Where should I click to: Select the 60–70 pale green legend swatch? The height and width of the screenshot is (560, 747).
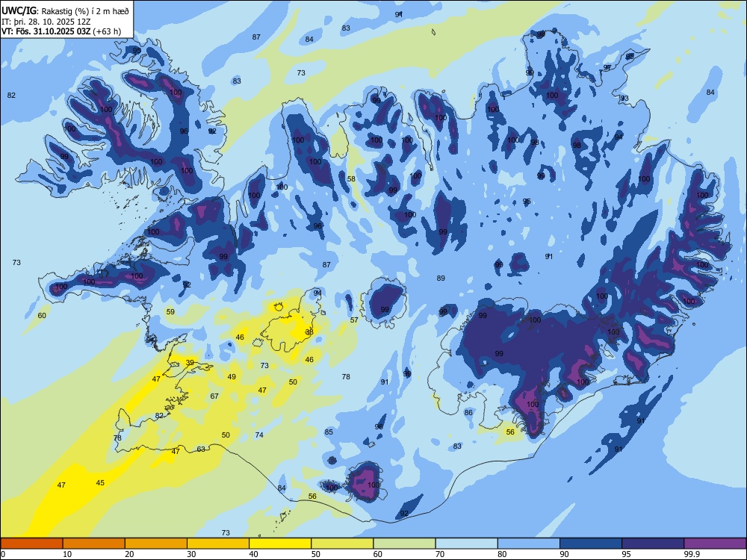pos(404,544)
